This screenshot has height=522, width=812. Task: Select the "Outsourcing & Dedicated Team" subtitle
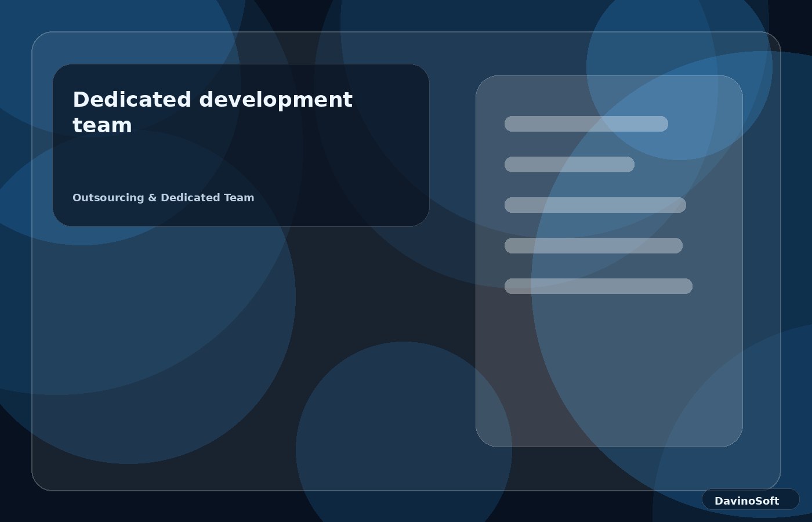(x=164, y=198)
